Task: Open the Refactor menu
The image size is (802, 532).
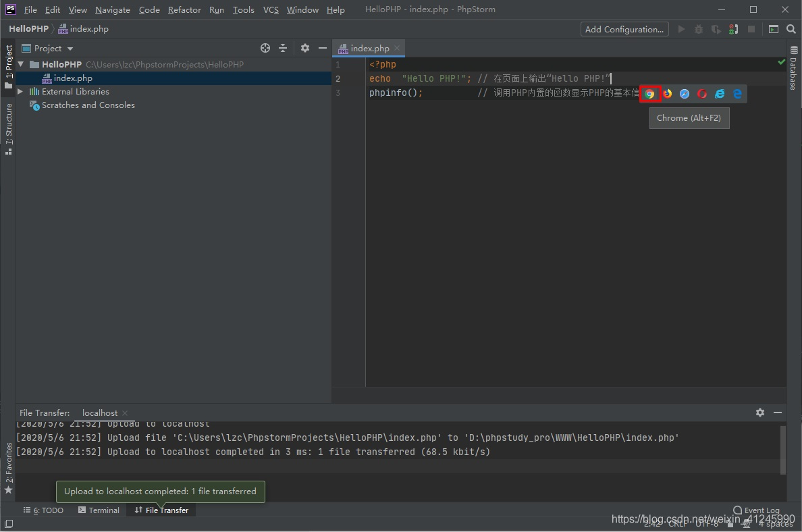Action: (x=184, y=9)
